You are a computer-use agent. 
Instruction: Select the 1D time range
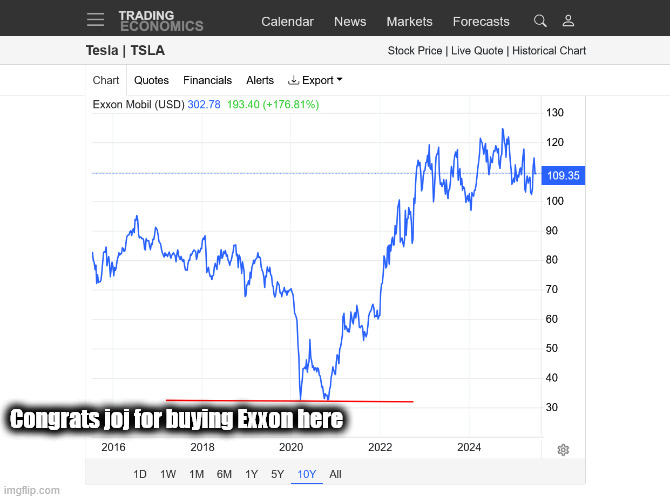[140, 474]
